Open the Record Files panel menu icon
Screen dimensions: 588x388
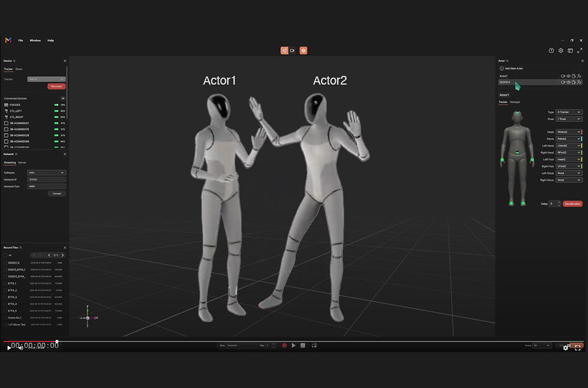coord(20,248)
